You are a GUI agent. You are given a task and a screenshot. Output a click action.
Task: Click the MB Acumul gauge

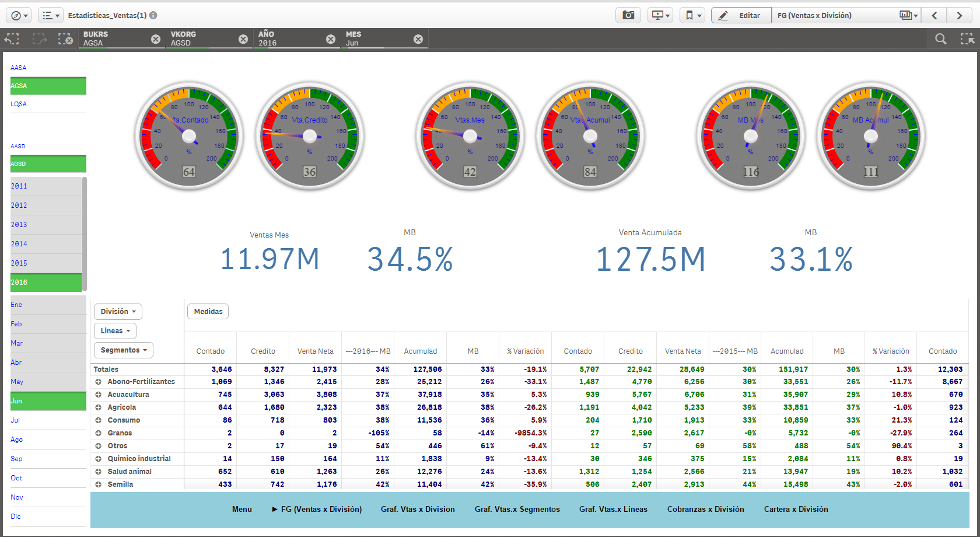coord(871,136)
